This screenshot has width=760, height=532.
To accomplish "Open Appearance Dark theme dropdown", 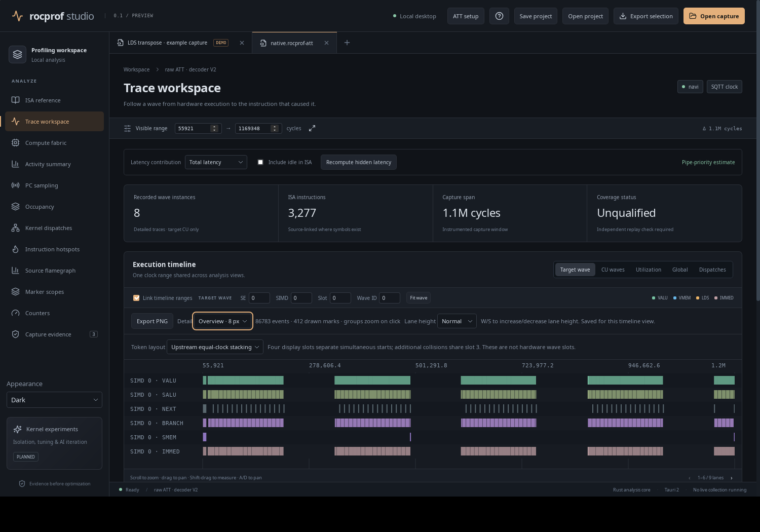I will point(54,400).
